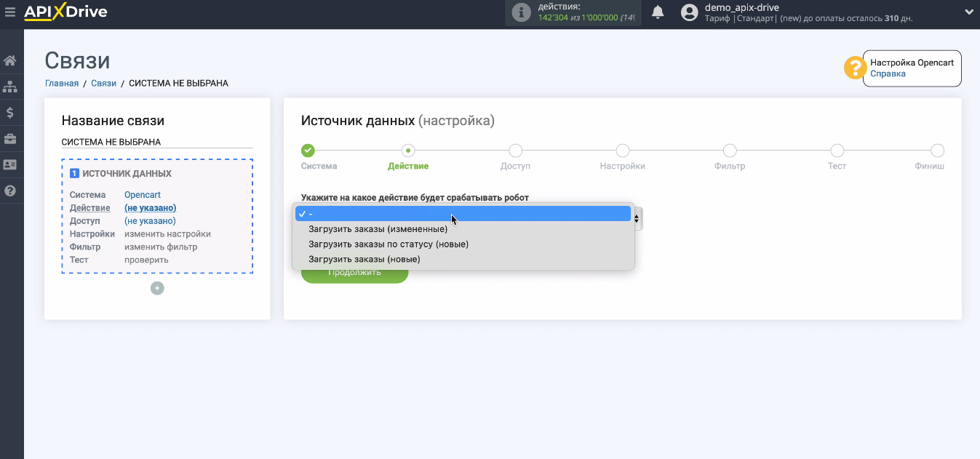This screenshot has width=980, height=459.
Task: Click the dollar sign billing icon
Action: pos(10,113)
